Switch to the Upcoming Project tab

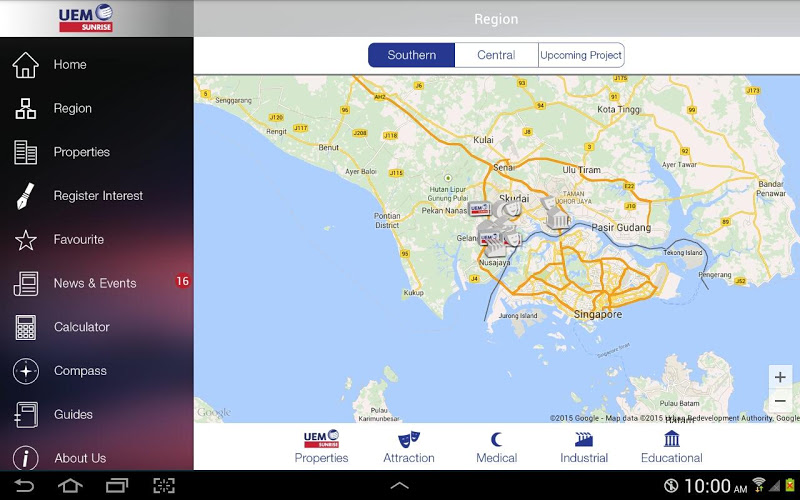coord(581,55)
